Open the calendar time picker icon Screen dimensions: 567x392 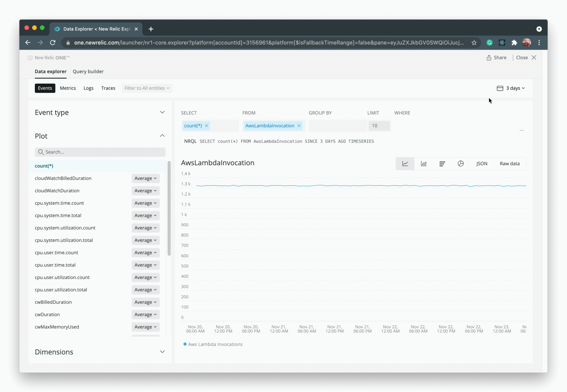500,88
